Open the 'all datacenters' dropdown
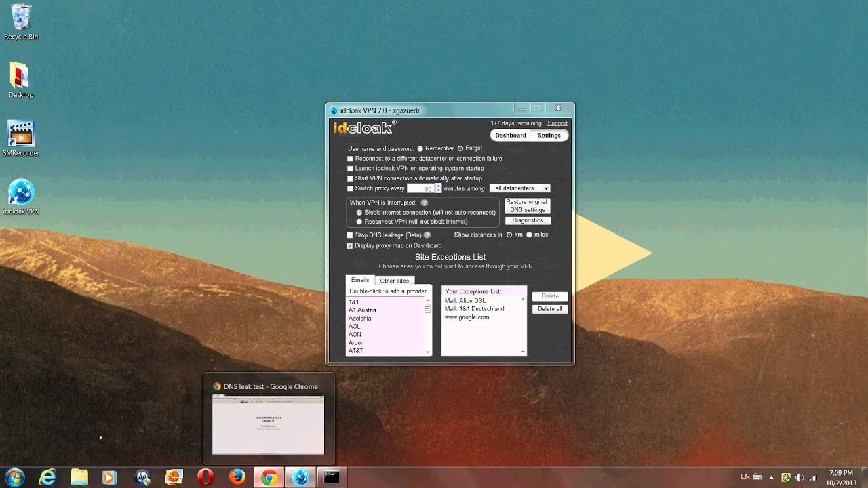Viewport: 868px width, 488px height. (519, 188)
